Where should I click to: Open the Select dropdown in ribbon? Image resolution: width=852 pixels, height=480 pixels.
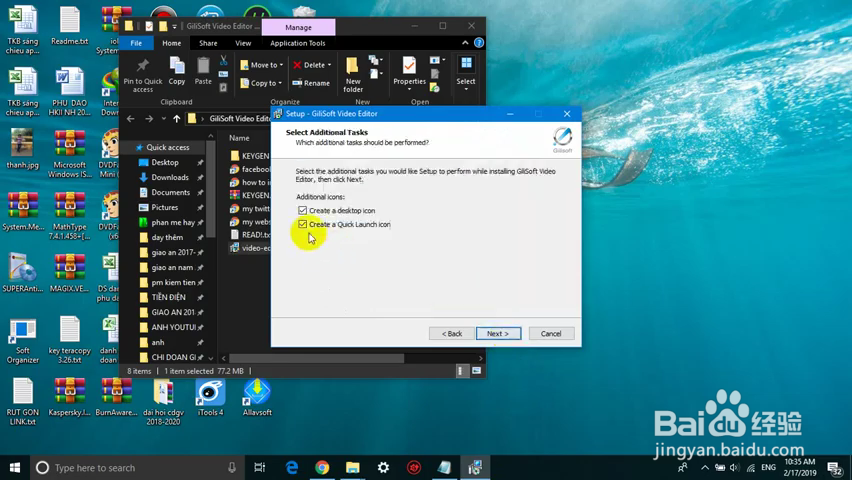tap(466, 73)
